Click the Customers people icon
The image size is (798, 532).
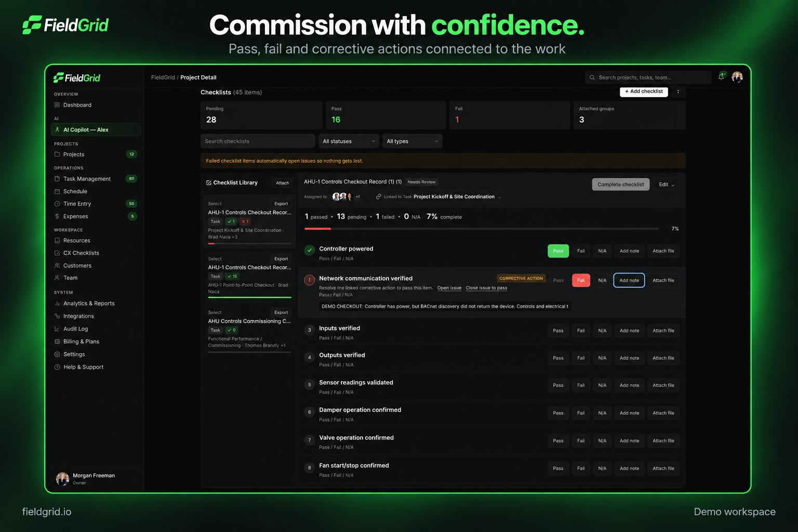coord(57,265)
